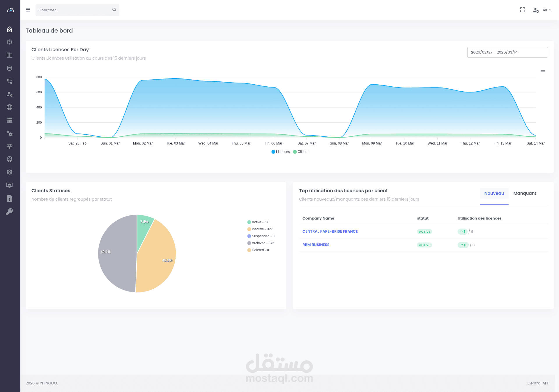The width and height of the screenshot is (559, 392).
Task: Open the date range picker field
Action: click(x=507, y=52)
